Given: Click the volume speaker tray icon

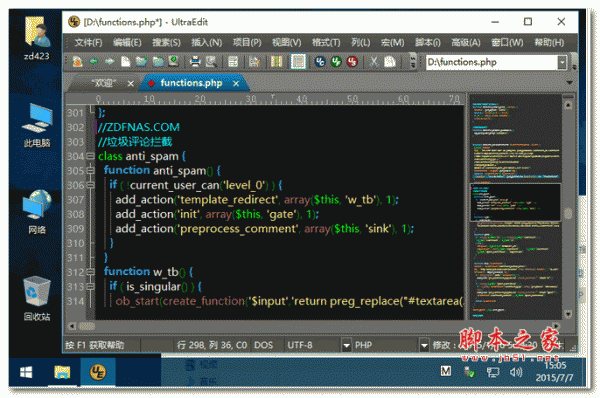Looking at the screenshot, I should tap(515, 372).
